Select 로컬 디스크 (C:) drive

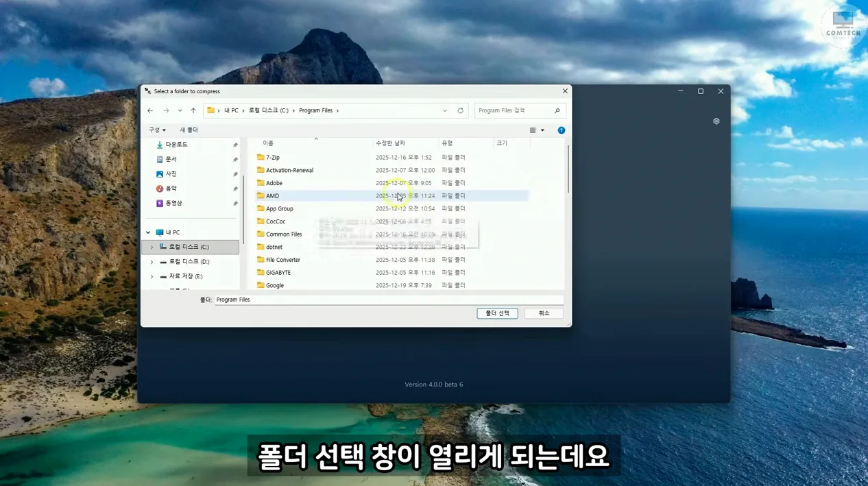pyautogui.click(x=190, y=247)
